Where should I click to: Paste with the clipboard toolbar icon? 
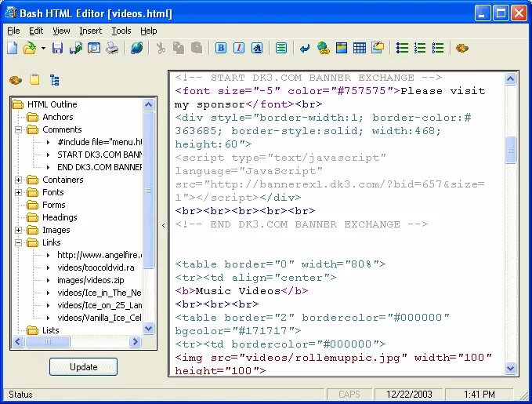[x=197, y=49]
